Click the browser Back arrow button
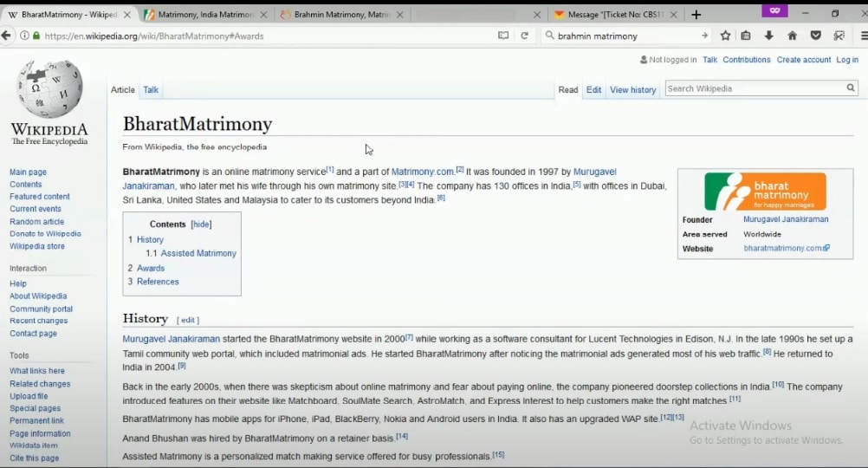Image resolution: width=868 pixels, height=468 pixels. pos(6,36)
